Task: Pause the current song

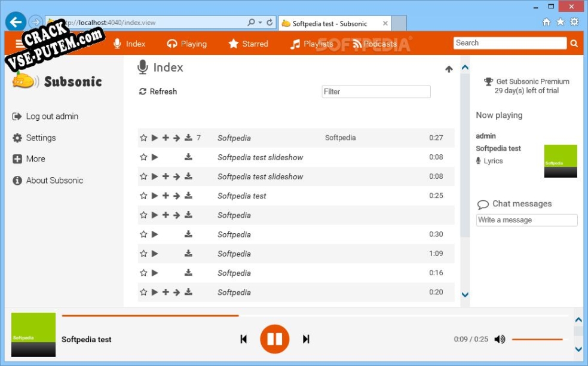Action: point(274,339)
